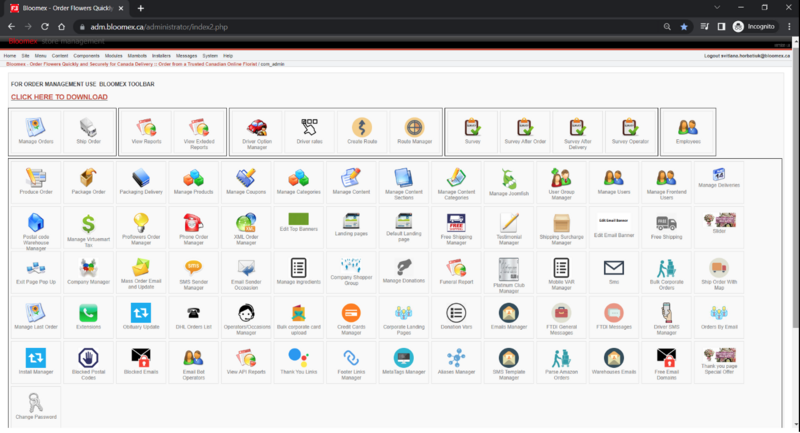Image resolution: width=800 pixels, height=433 pixels.
Task: Click the Bloomex breadcrumb link
Action: coord(132,64)
